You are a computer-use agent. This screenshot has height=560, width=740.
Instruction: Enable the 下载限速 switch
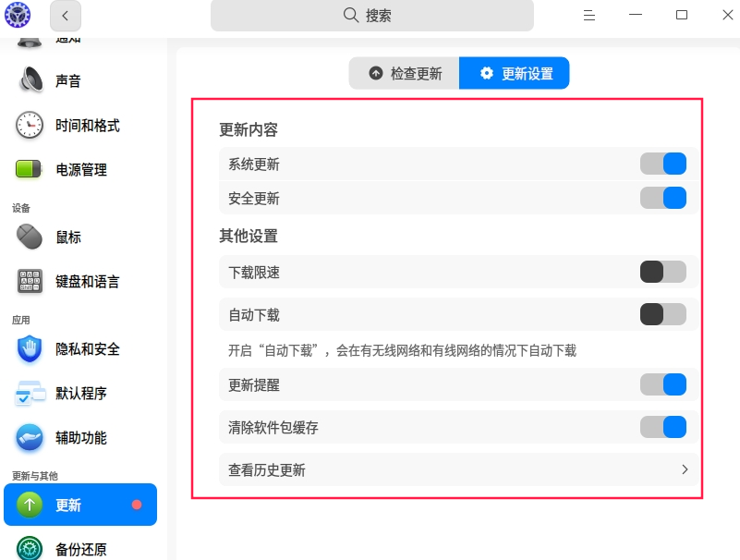[x=663, y=272]
